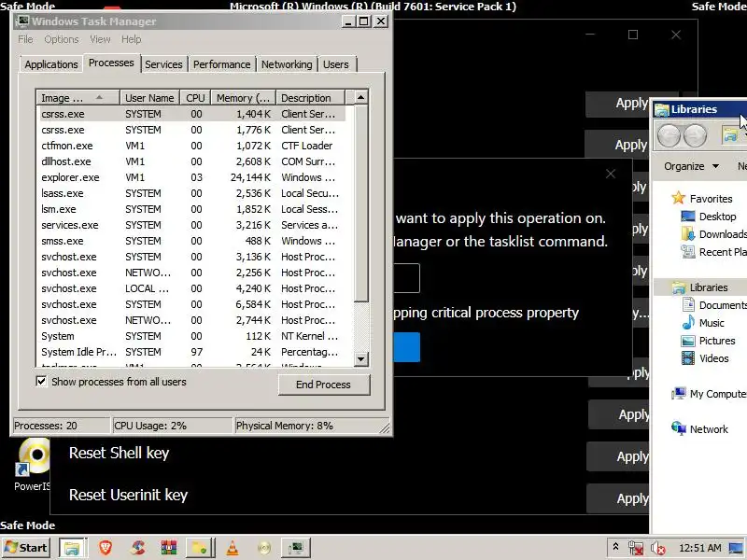Open the File menu in Task Manager

pyautogui.click(x=25, y=39)
